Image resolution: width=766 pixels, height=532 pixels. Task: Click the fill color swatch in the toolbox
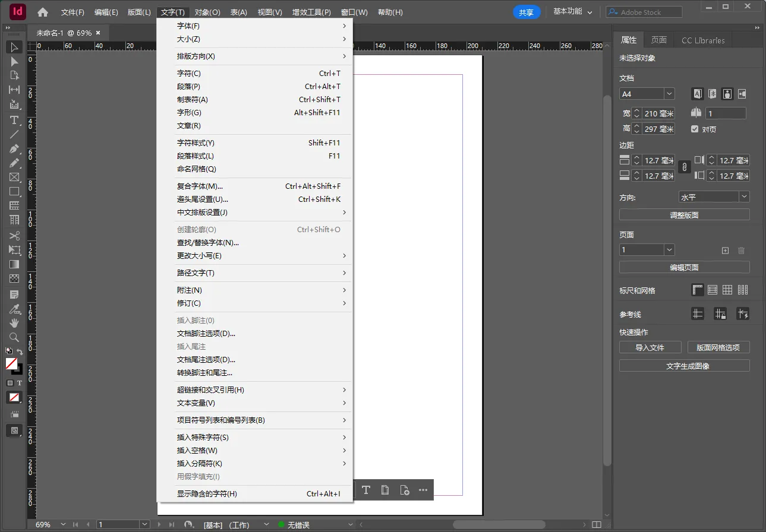[11, 363]
